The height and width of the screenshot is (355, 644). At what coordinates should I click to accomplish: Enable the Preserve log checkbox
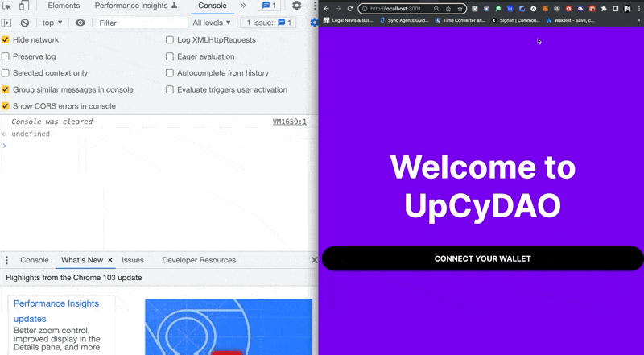tap(6, 56)
